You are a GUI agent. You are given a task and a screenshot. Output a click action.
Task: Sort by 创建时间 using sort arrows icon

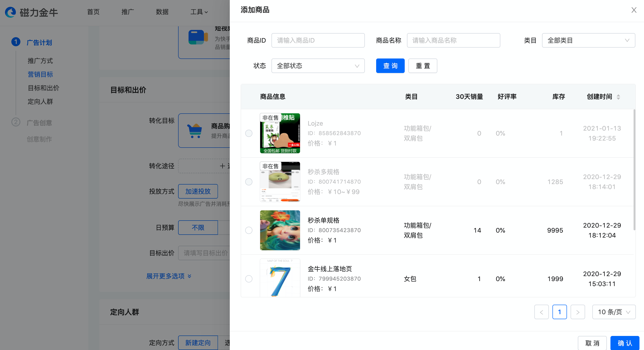click(618, 97)
